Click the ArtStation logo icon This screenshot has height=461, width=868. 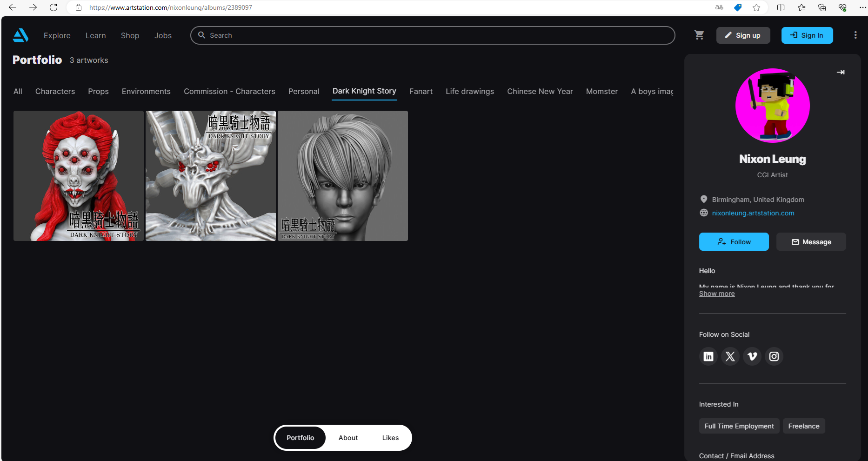20,35
